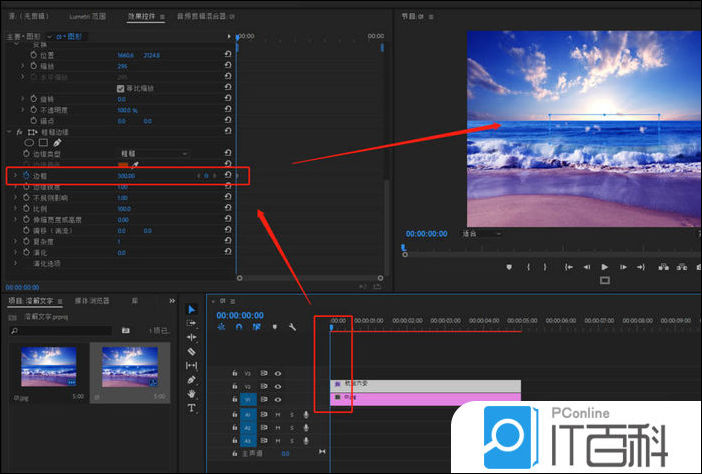Toggle the 等比缩放 uniform scale checkbox
Viewport: 702px width, 474px height.
121,88
